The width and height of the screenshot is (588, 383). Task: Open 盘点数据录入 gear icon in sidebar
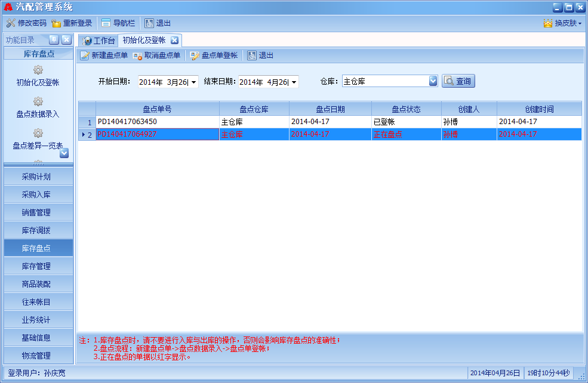[x=38, y=101]
